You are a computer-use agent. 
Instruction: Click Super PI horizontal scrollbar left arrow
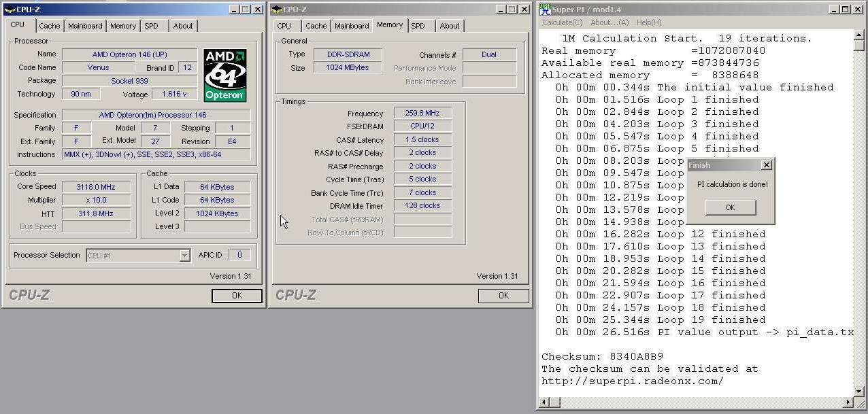(x=544, y=402)
